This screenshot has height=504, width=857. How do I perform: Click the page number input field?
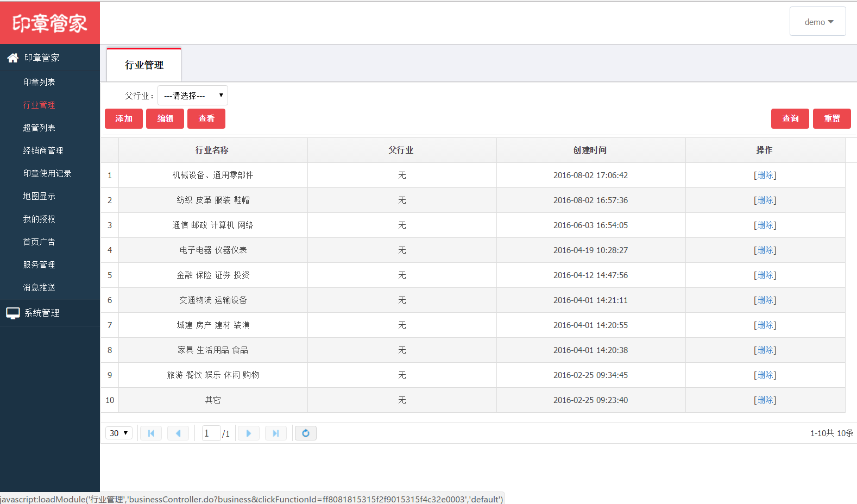click(211, 433)
